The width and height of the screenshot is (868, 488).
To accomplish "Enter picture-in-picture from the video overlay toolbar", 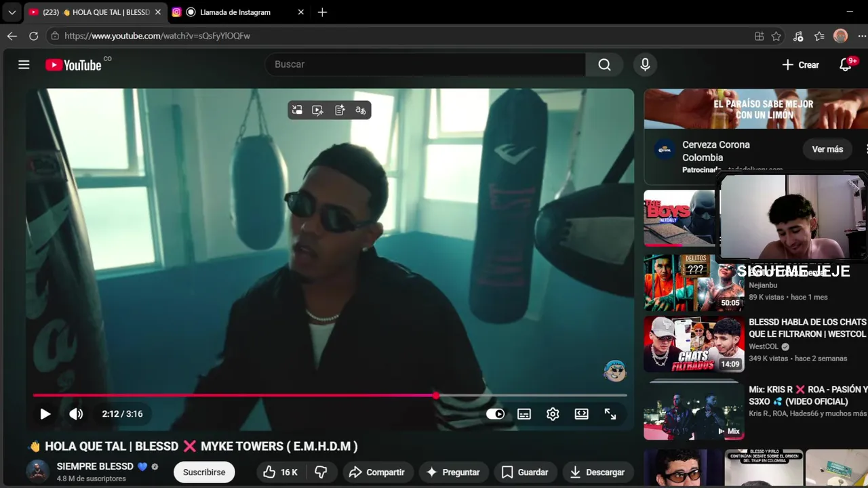I will (x=297, y=110).
